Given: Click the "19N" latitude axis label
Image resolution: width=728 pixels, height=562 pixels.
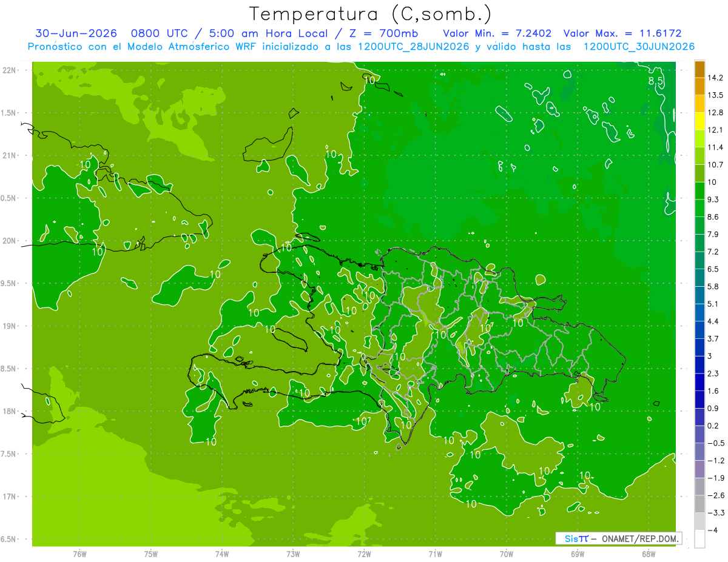Looking at the screenshot, I should 9,326.
